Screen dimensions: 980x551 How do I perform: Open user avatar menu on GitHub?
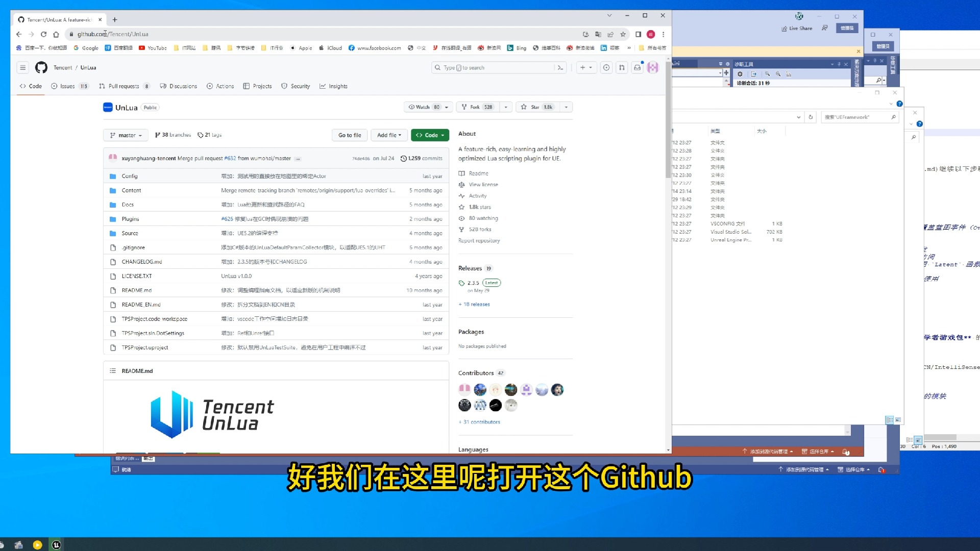coord(653,67)
